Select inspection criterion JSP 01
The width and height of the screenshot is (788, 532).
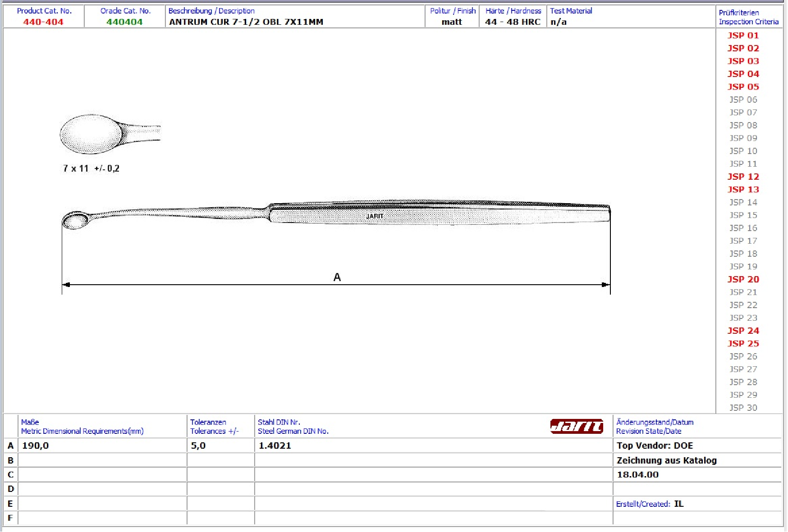pos(743,36)
